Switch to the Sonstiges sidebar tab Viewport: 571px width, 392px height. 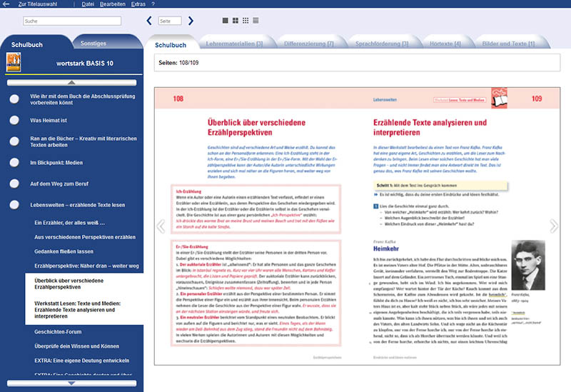point(94,43)
